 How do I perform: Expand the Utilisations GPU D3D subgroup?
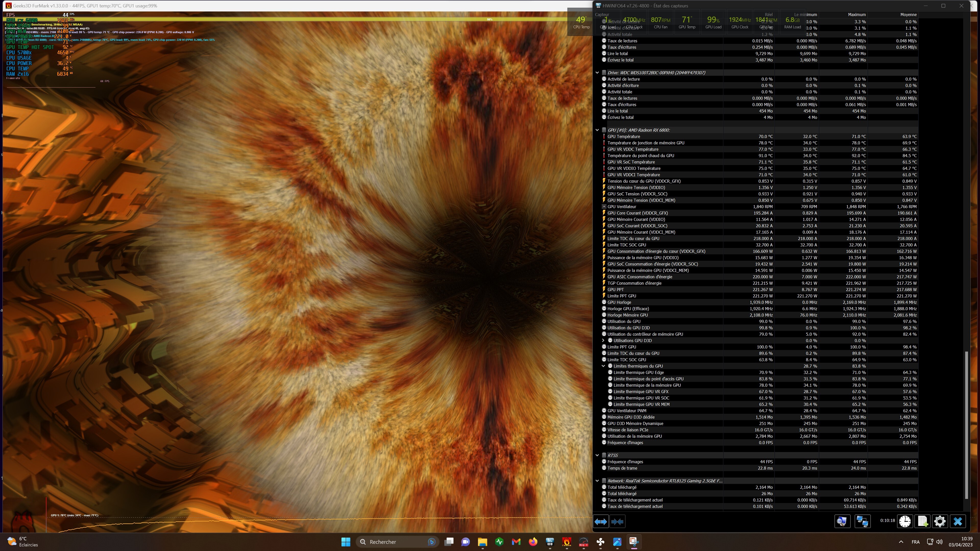[x=603, y=340]
